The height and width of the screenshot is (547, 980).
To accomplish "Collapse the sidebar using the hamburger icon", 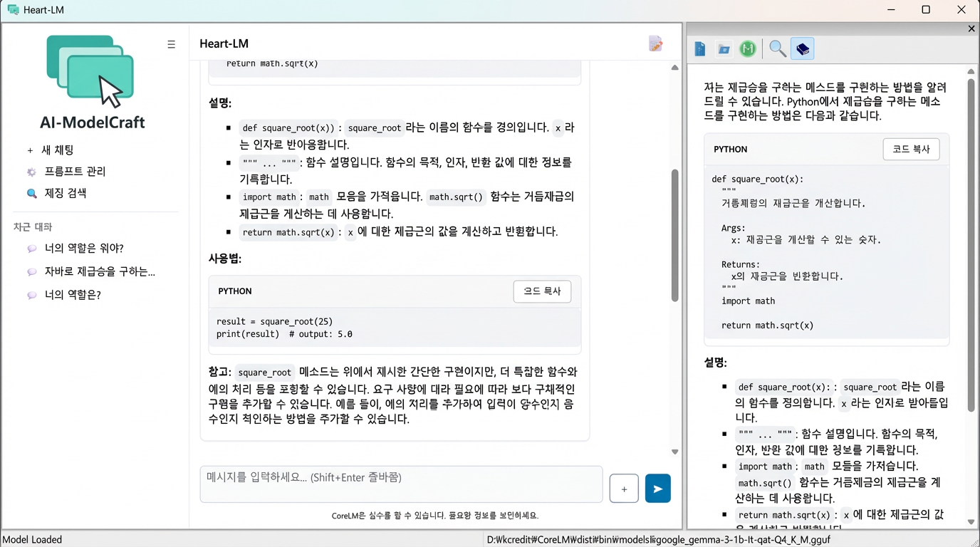I will tap(171, 44).
